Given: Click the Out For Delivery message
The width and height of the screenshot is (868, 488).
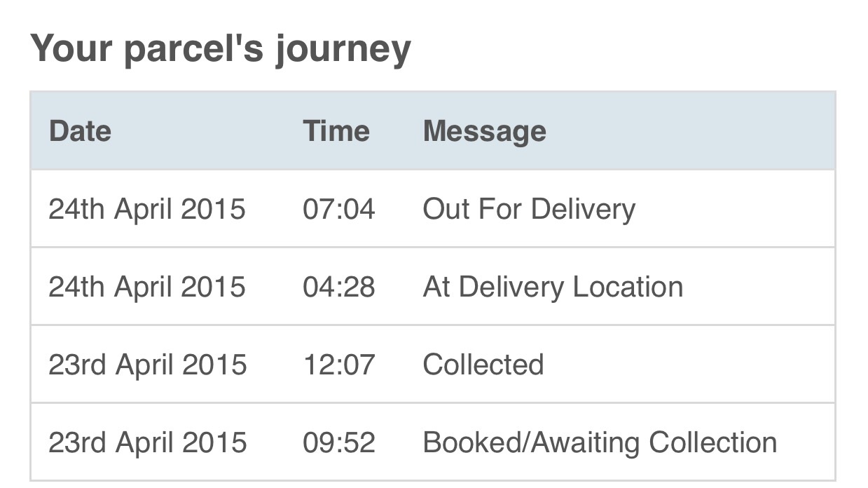Looking at the screenshot, I should (x=529, y=209).
